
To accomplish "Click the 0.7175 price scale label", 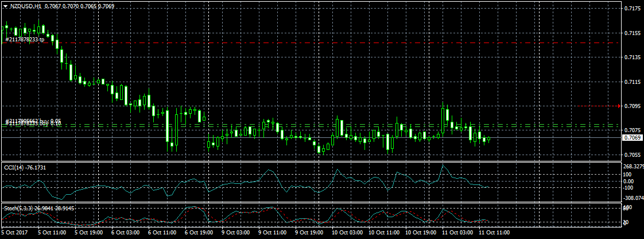I will point(633,9).
